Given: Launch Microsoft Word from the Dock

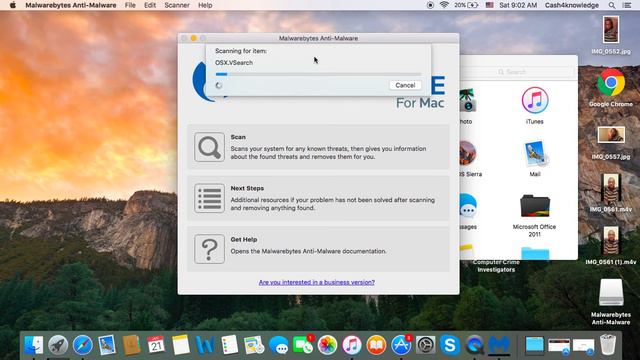Looking at the screenshot, I should click(205, 345).
